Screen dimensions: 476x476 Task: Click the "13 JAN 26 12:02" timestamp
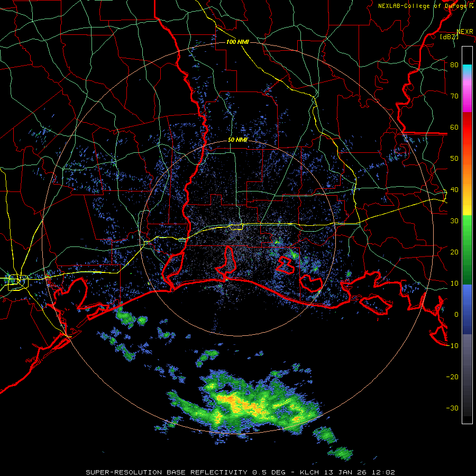(x=359, y=472)
